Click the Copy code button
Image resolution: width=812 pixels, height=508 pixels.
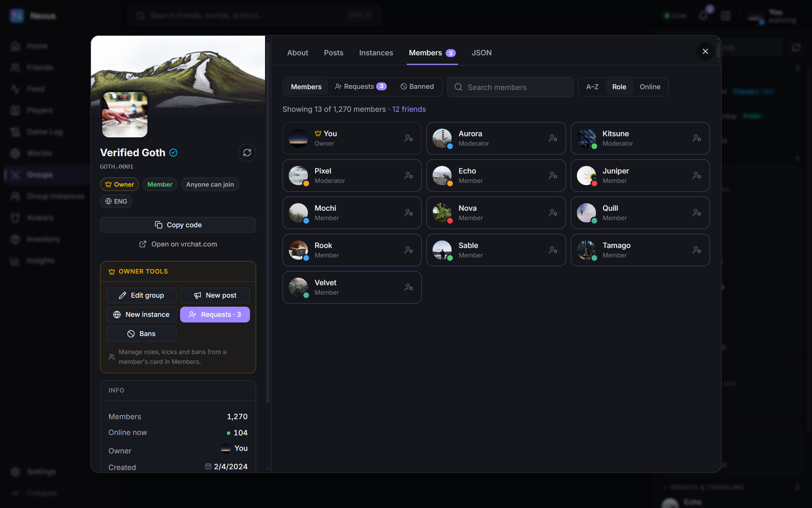(x=178, y=225)
